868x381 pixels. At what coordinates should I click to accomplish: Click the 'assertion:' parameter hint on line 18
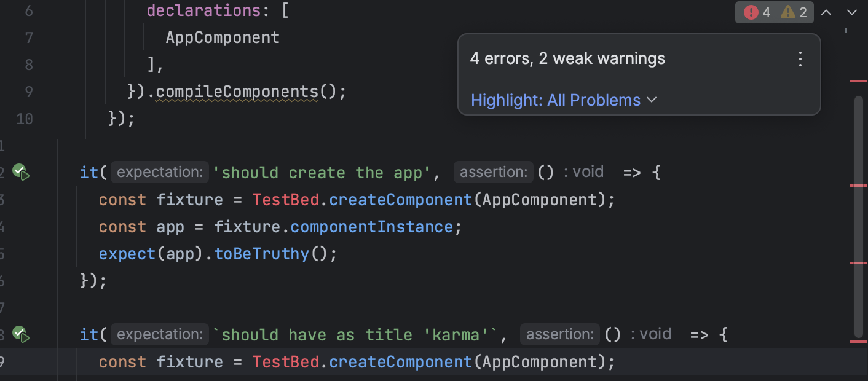click(x=559, y=334)
